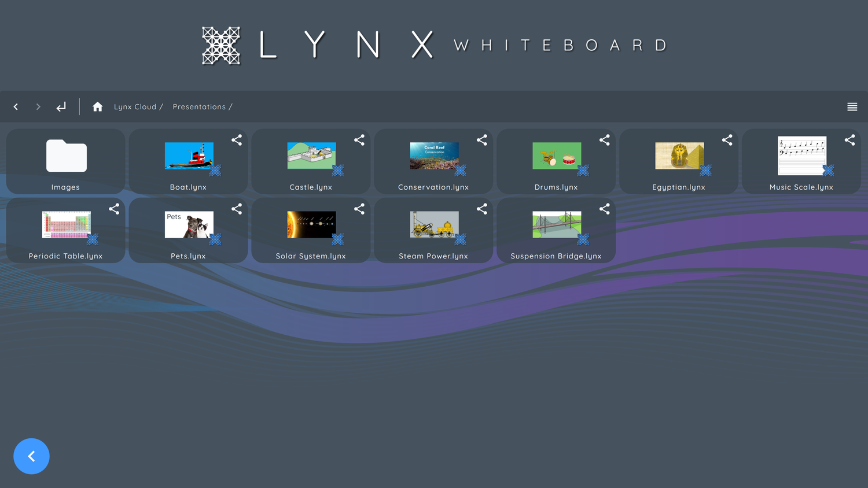868x488 pixels.
Task: Click the blue circular back button
Action: (31, 456)
